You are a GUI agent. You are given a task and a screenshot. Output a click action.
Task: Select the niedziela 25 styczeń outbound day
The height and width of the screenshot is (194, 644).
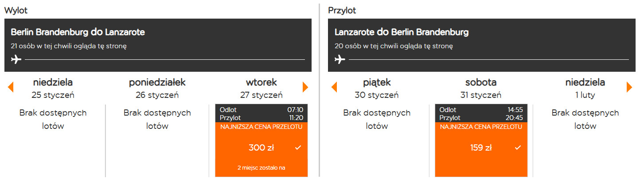[x=53, y=88]
